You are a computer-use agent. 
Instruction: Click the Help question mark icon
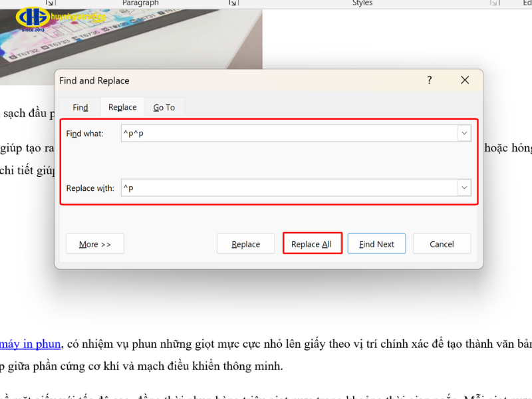(x=430, y=80)
